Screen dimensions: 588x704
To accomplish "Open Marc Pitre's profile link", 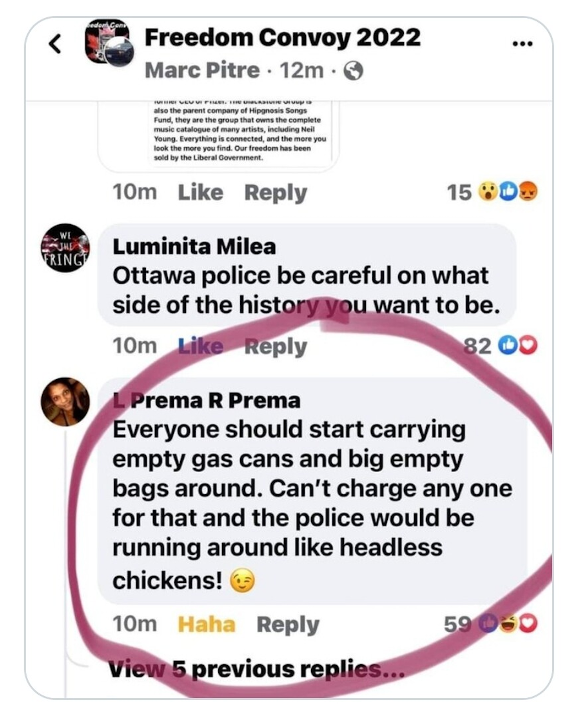I will 202,71.
